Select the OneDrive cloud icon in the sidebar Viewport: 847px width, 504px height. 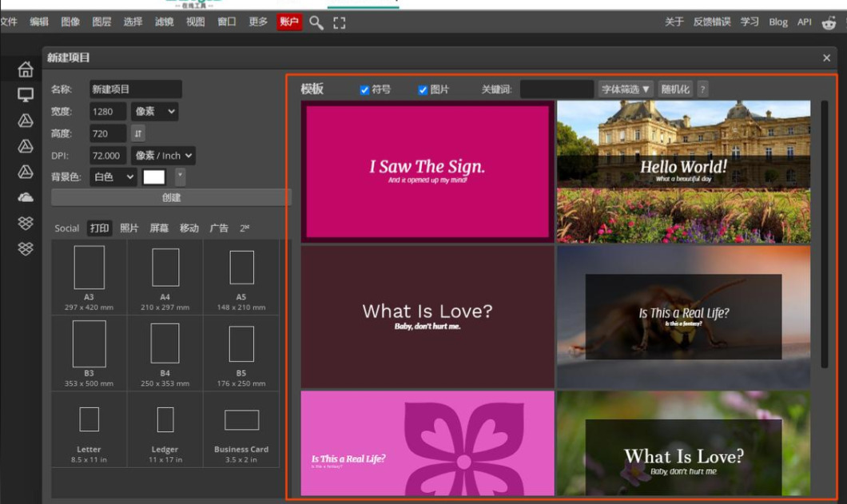[26, 197]
